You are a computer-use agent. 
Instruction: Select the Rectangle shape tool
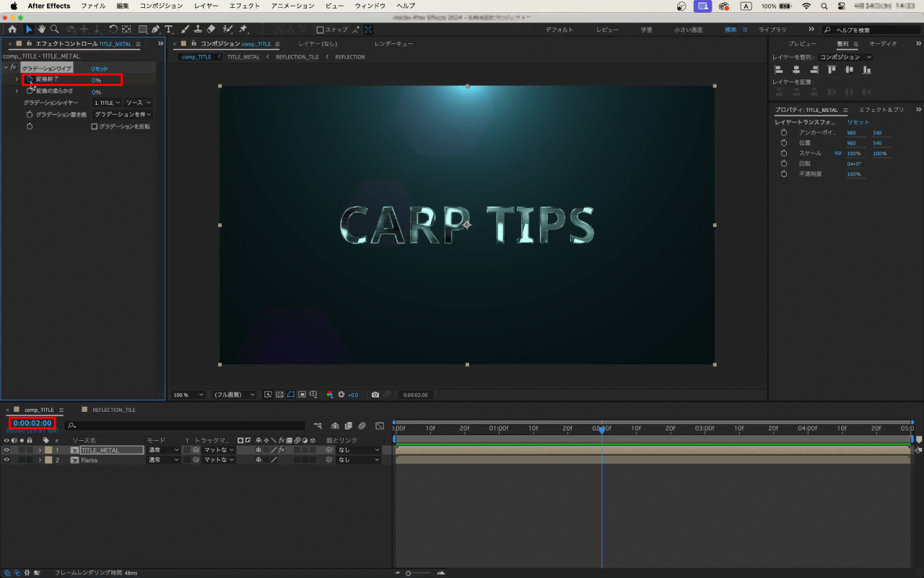(x=143, y=30)
